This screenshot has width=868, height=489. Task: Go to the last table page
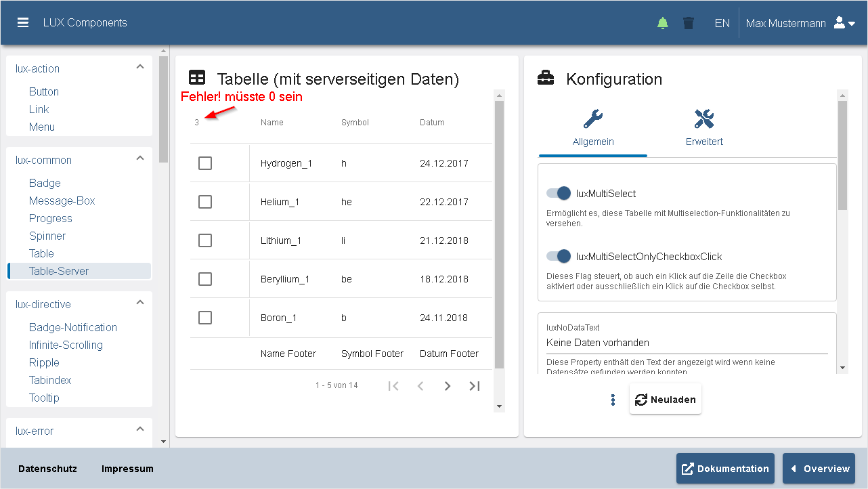coord(474,385)
